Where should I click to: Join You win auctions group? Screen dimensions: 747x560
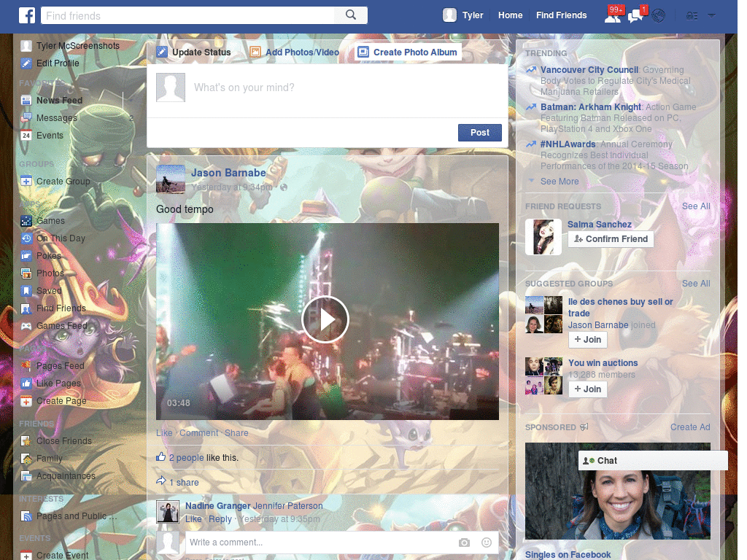click(588, 389)
